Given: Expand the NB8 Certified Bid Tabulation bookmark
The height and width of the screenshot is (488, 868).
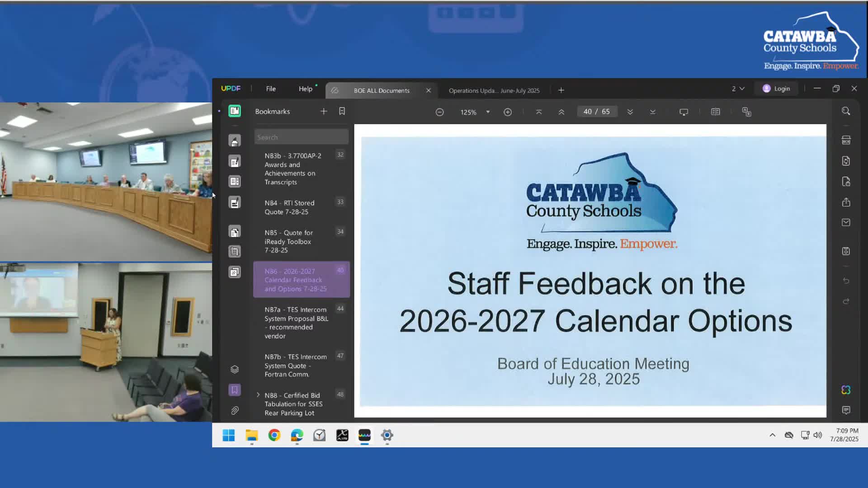Looking at the screenshot, I should [258, 395].
